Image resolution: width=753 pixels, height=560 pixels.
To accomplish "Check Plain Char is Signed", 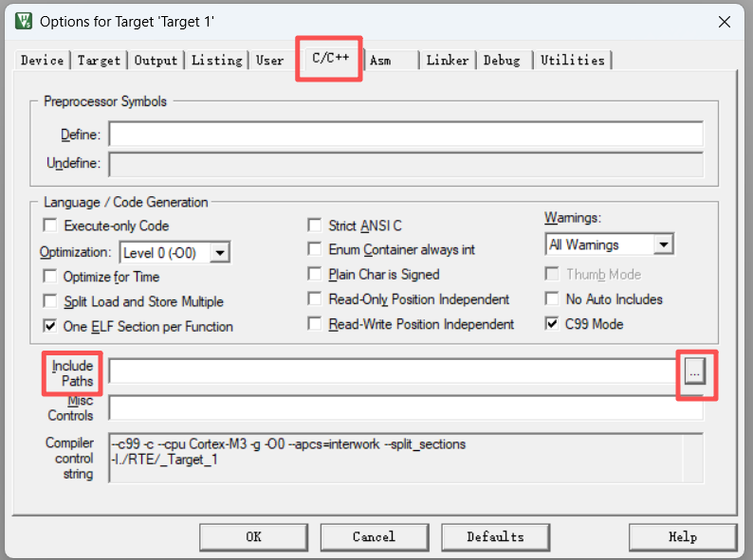I will tap(315, 274).
